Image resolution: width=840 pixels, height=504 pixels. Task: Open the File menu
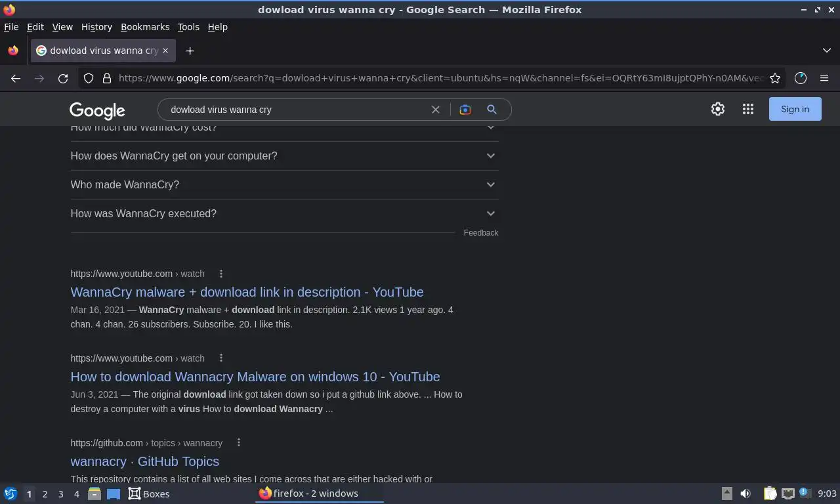point(11,27)
